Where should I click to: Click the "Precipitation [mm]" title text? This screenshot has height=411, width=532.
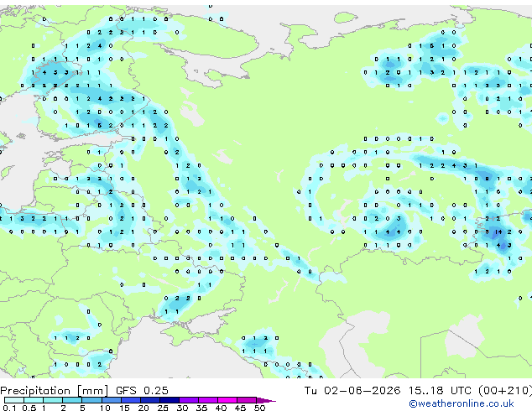click(x=55, y=391)
